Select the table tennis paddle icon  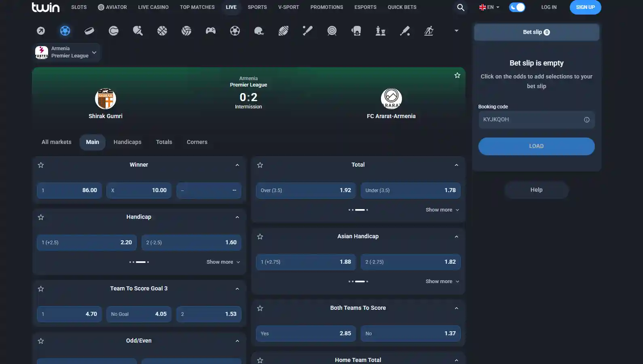click(x=138, y=31)
